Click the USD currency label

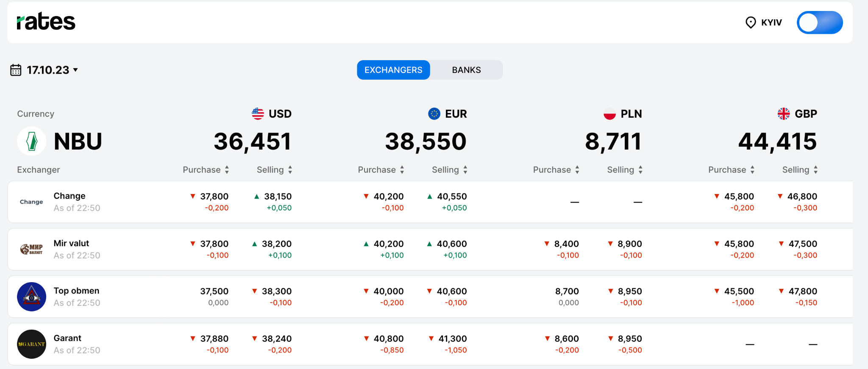[x=280, y=114]
